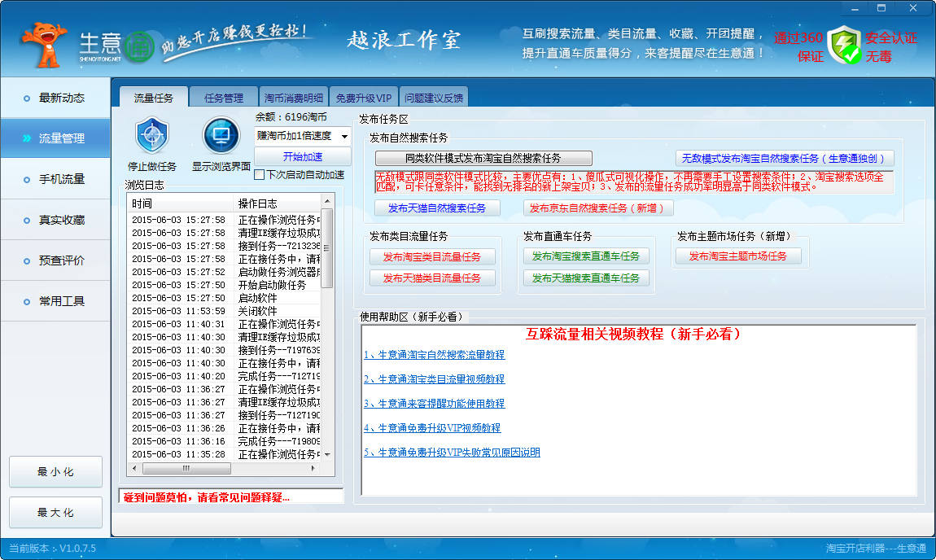The height and width of the screenshot is (560, 936).
Task: Click 发布天猫搜索直通车任务 button
Action: click(x=586, y=278)
